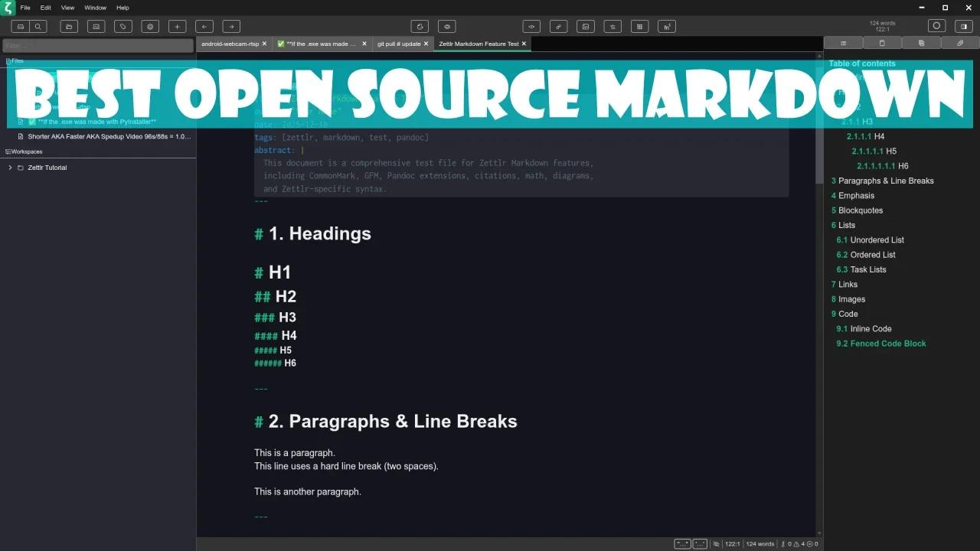Switch to file manager view toggle

[x=21, y=26]
